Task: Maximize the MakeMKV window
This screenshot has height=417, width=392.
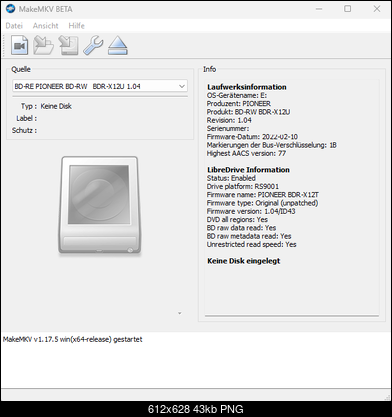Action: [x=347, y=9]
